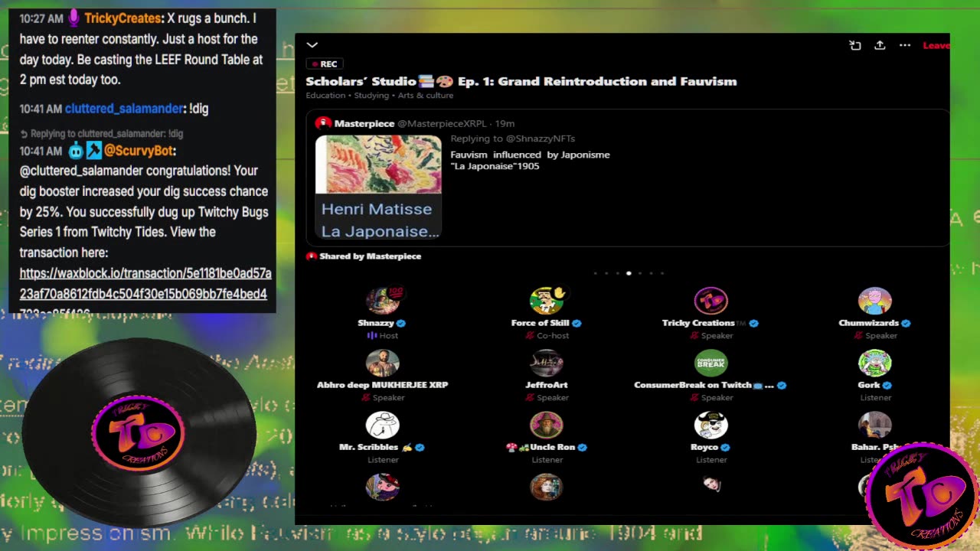This screenshot has height=551, width=980.
Task: Click cluttered_salamander username in chat
Action: 124,109
